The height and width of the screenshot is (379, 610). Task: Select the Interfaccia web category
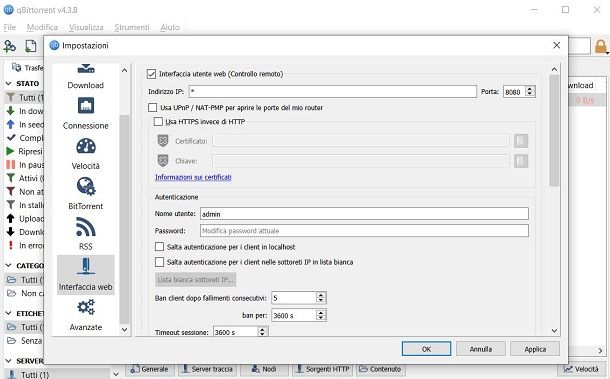pyautogui.click(x=86, y=275)
